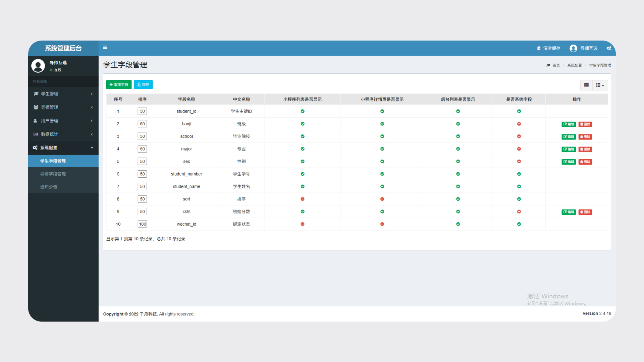Delete the school field row

(x=585, y=137)
